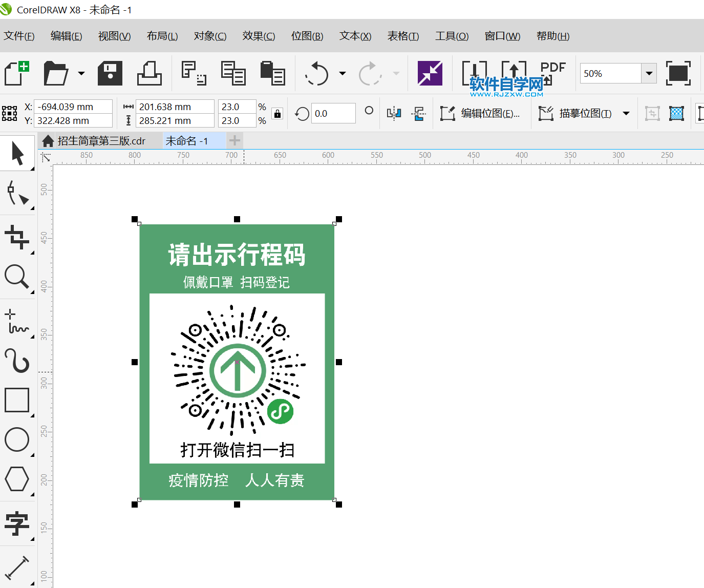Select the Shape tool
Screen dimensions: 704x588
(17, 194)
